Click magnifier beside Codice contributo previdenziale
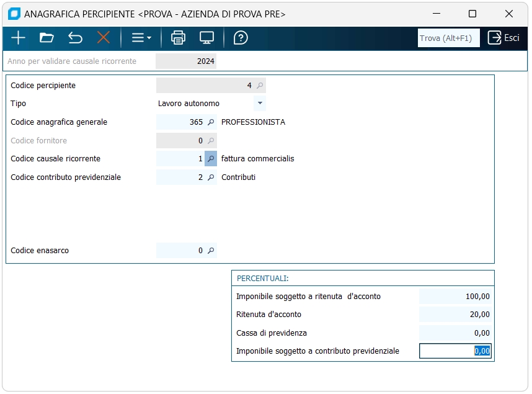Image resolution: width=532 pixels, height=394 pixels. pyautogui.click(x=211, y=177)
